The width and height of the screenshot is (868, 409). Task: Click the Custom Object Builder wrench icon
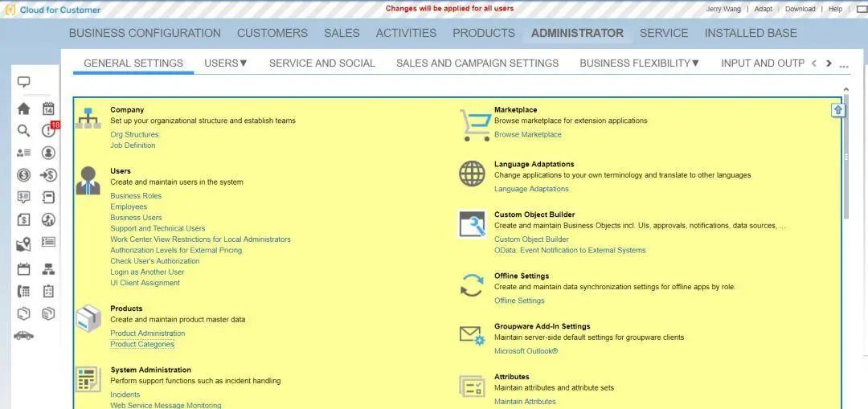[x=473, y=224]
